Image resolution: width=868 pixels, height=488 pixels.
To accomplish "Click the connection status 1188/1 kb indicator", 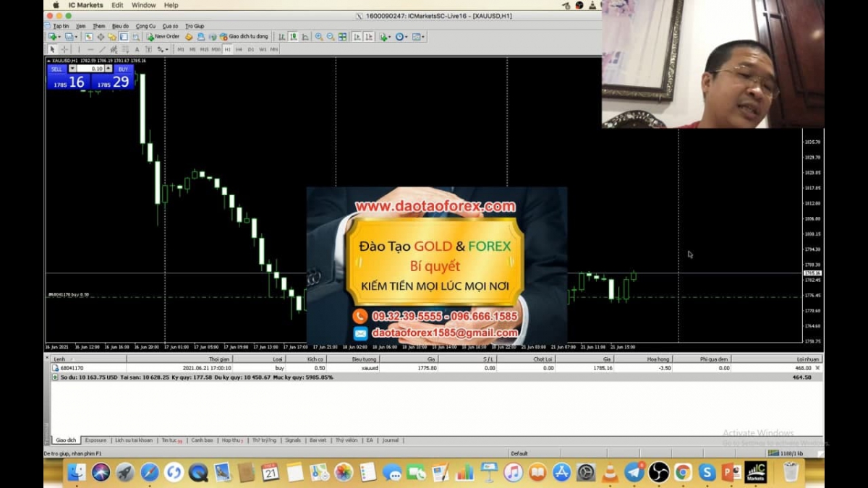I will 785,453.
